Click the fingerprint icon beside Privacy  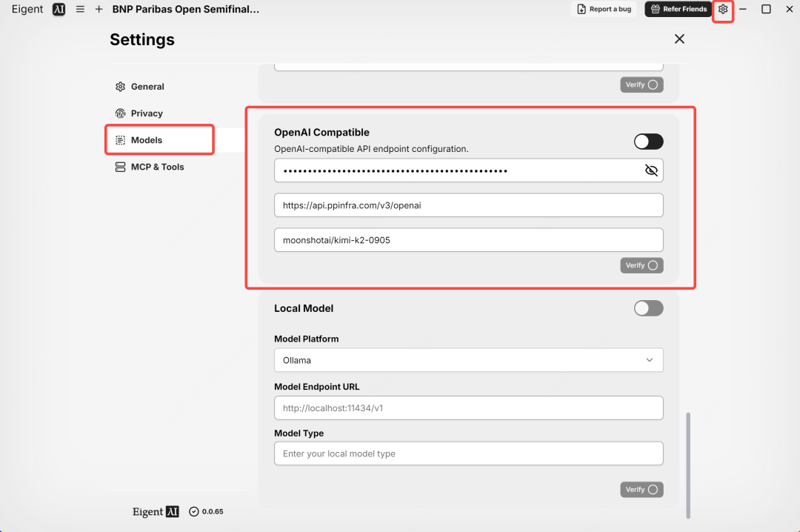[x=121, y=113]
